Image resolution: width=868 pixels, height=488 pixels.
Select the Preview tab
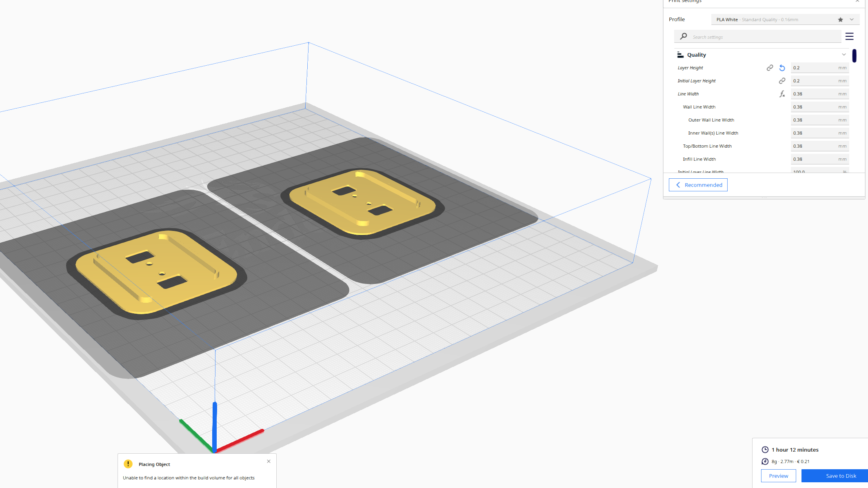[779, 475]
